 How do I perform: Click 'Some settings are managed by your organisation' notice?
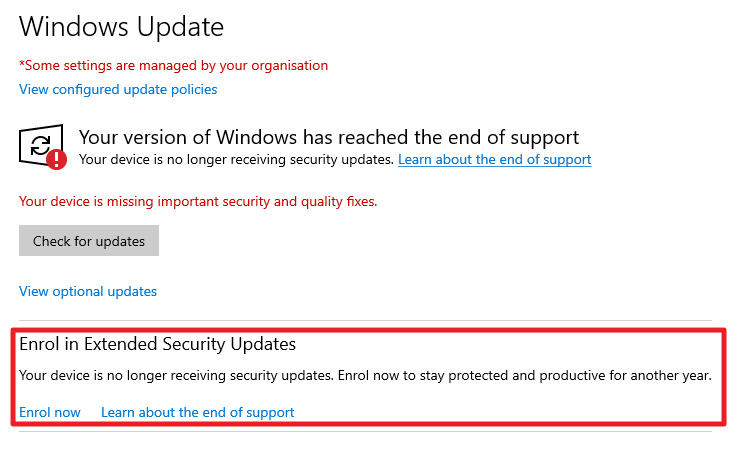[176, 66]
